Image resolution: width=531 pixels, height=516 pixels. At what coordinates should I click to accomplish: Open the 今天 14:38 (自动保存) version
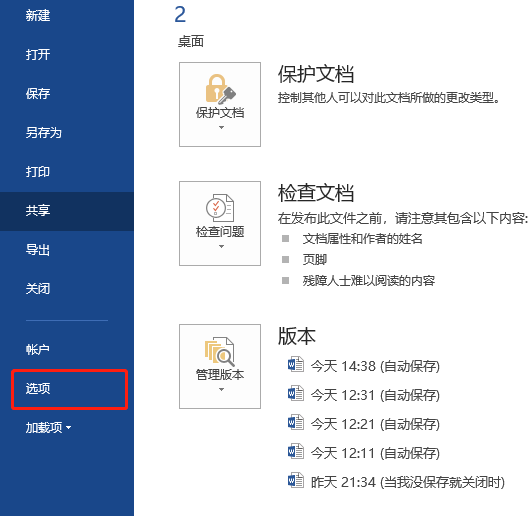(x=375, y=366)
